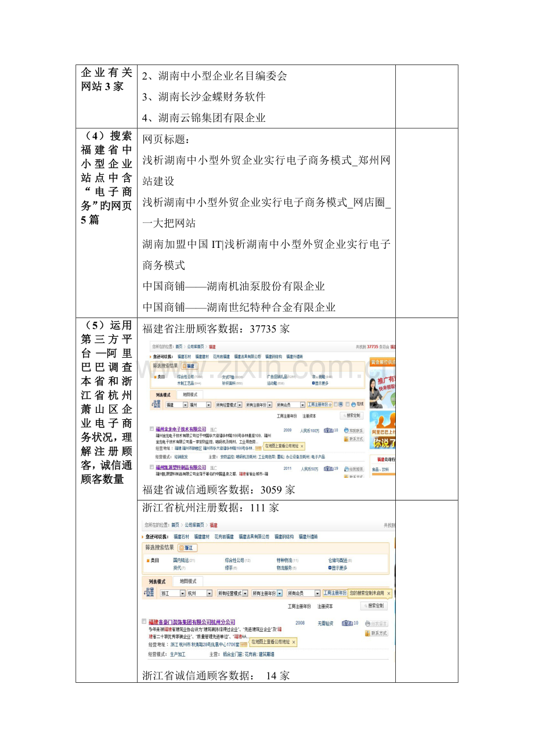Choose category 针织面料
The width and height of the screenshot is (534, 756).
point(229,383)
